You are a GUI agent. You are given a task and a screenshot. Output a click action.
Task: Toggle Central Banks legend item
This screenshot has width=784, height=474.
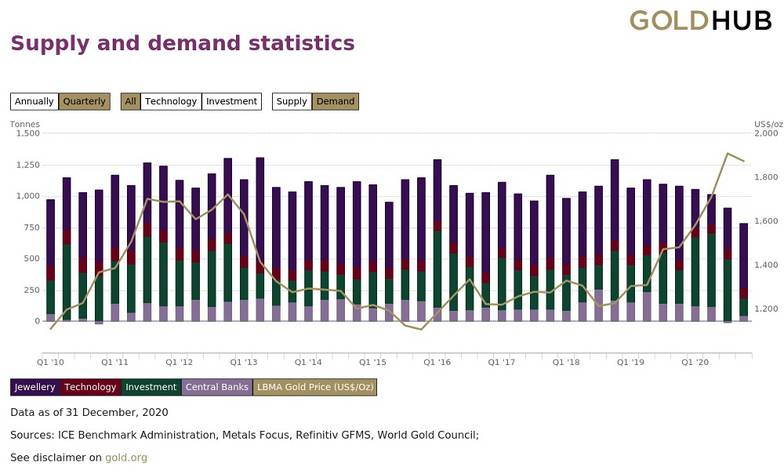[217, 387]
